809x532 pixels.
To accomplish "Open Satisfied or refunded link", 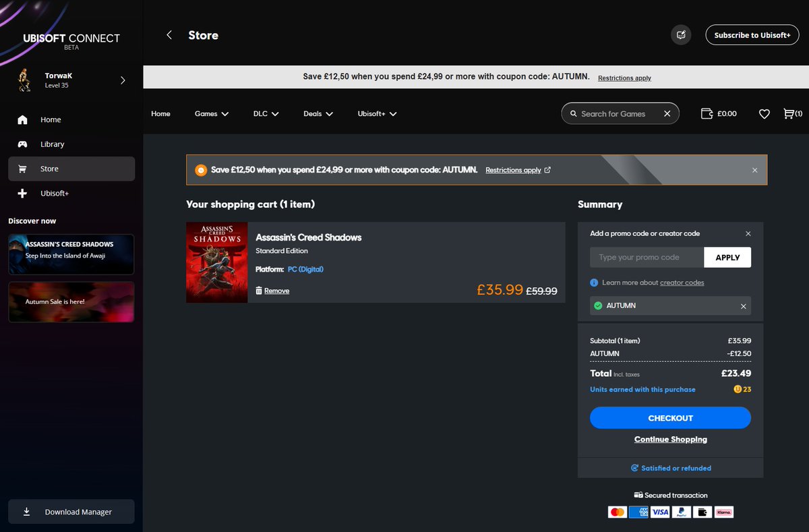I will tap(671, 468).
